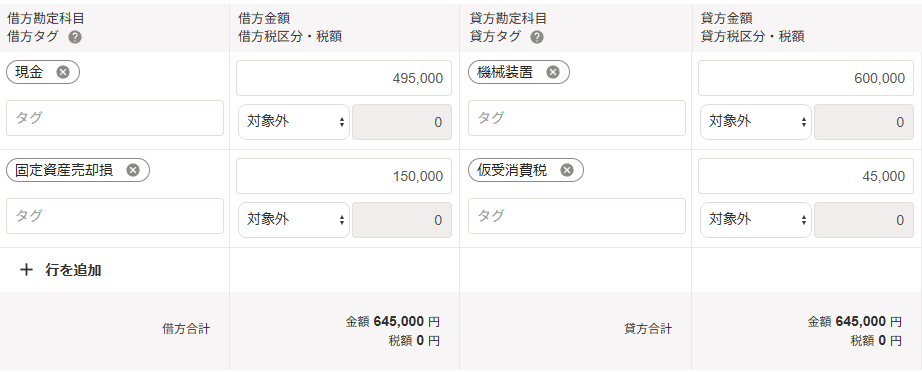The width and height of the screenshot is (922, 372).
Task: Click the 行を追加 button
Action: click(61, 270)
